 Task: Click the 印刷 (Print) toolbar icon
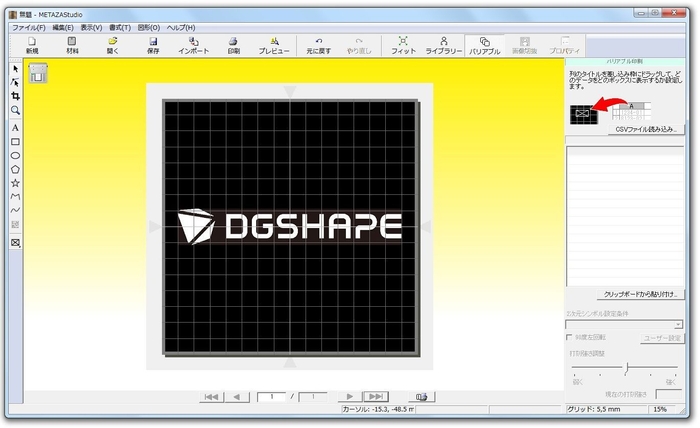[x=233, y=44]
